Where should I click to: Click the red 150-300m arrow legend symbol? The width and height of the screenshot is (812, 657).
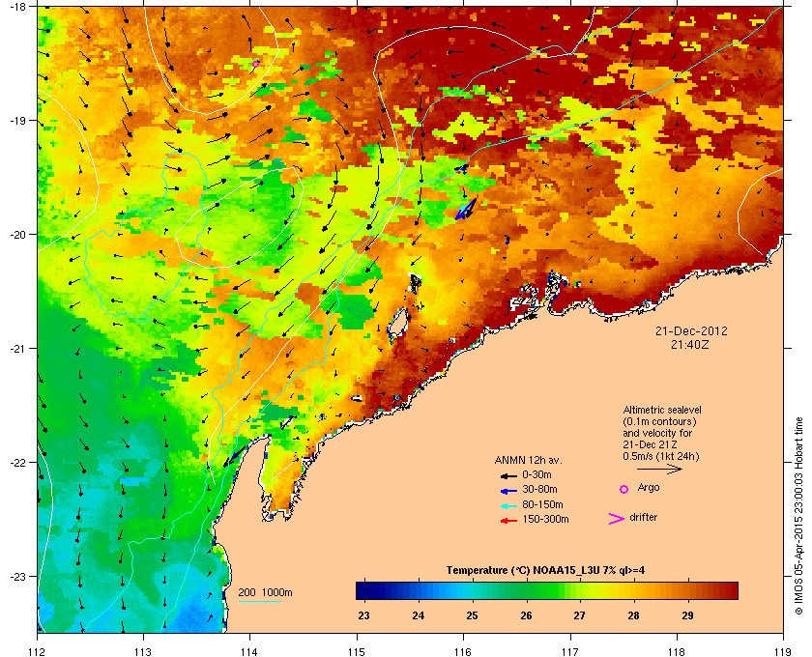click(508, 521)
